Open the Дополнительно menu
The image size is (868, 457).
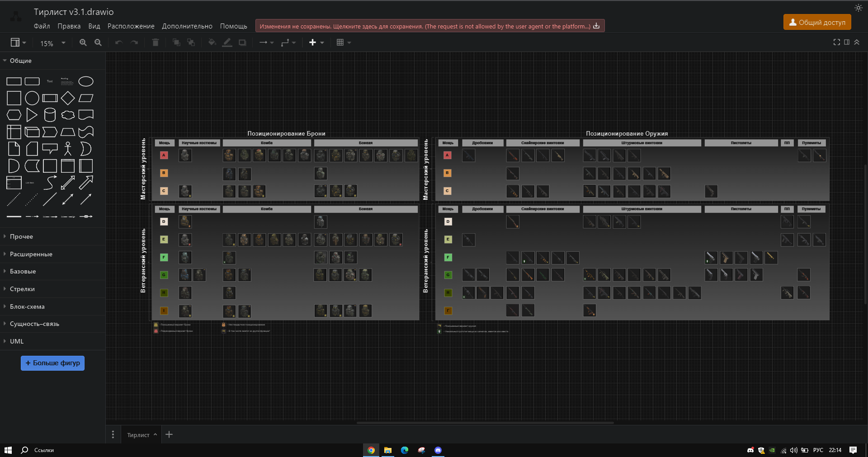pos(187,26)
